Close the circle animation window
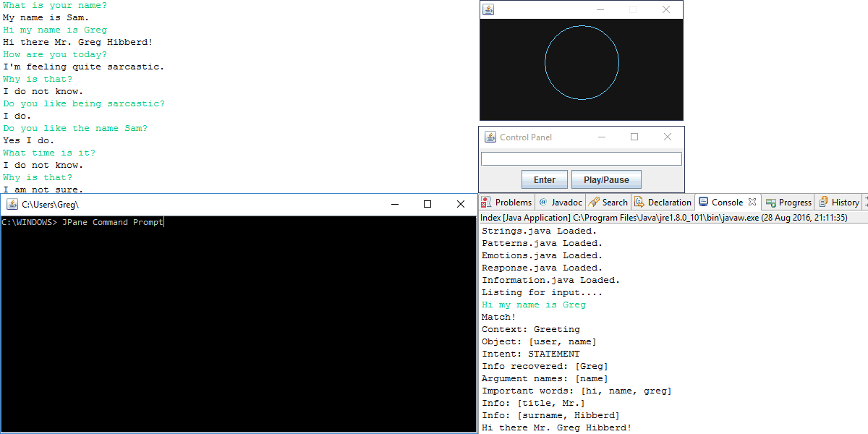868x434 pixels. [666, 9]
